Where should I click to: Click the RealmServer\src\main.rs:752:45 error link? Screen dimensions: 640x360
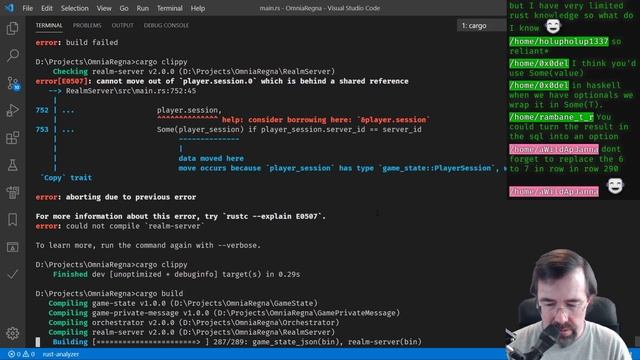[131, 91]
